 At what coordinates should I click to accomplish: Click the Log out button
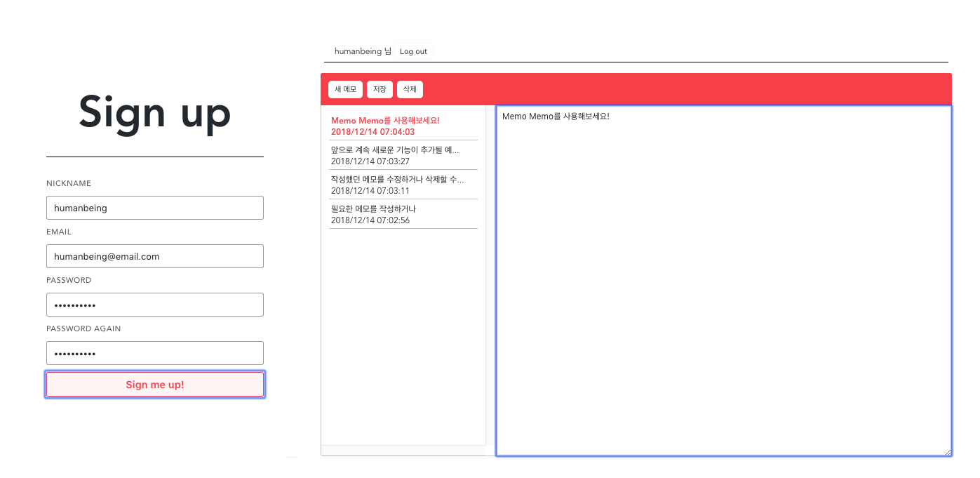point(413,51)
